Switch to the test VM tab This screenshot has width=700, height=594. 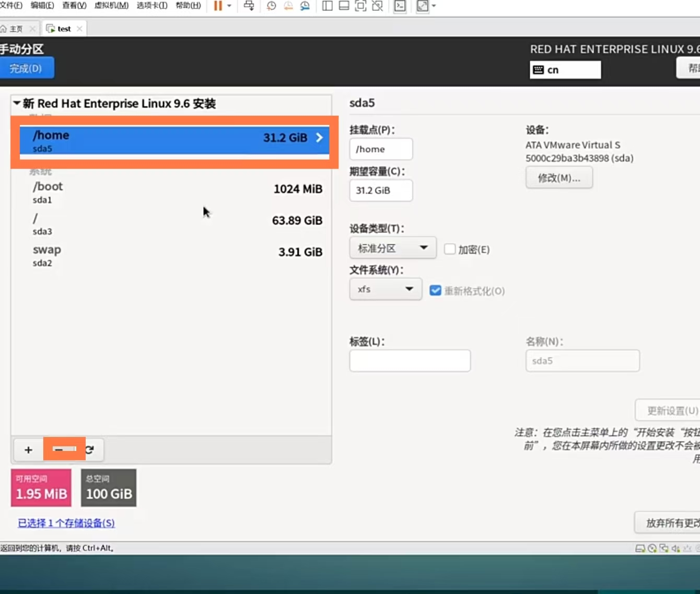(x=64, y=29)
